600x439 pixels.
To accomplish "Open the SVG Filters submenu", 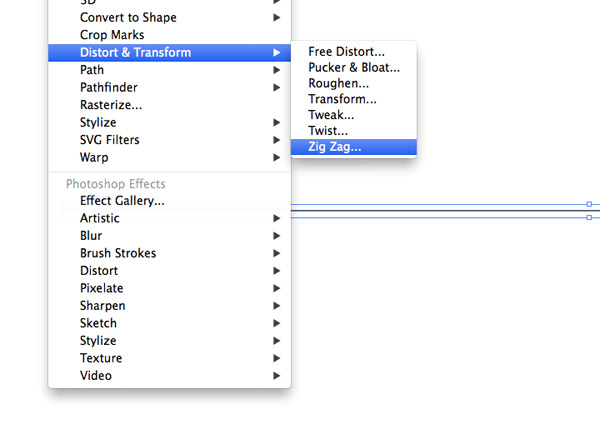I will 110,139.
